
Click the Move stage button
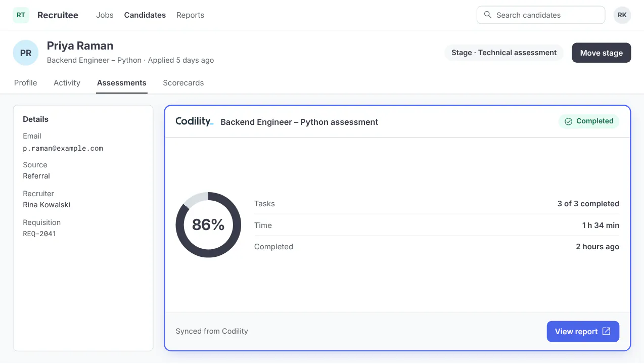click(602, 53)
